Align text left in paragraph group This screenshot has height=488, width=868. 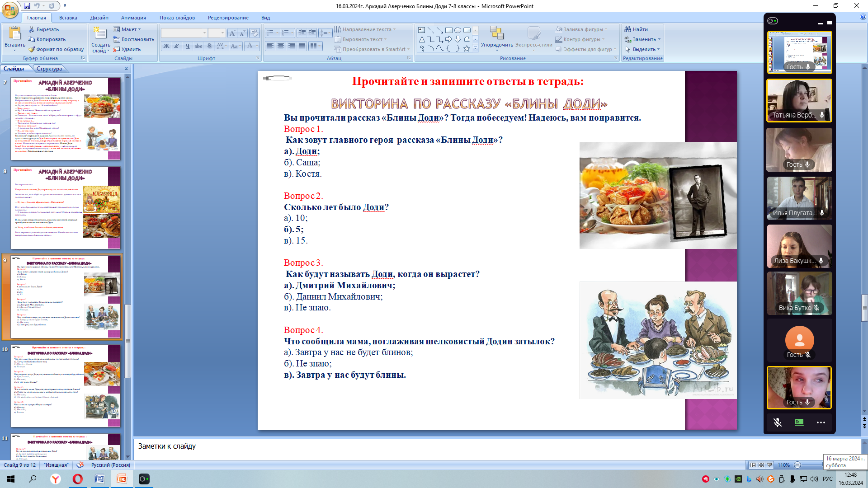pyautogui.click(x=270, y=46)
